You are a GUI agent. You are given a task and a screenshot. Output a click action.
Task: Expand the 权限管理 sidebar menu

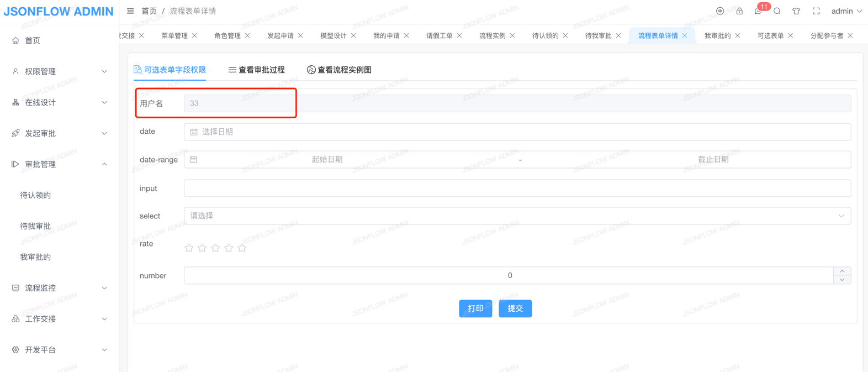point(59,71)
